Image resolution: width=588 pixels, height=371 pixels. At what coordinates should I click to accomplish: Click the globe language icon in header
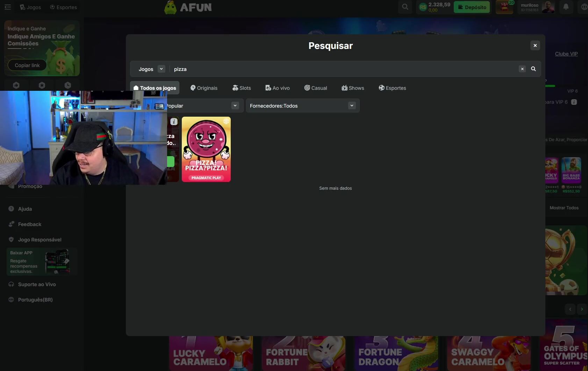coord(584,7)
